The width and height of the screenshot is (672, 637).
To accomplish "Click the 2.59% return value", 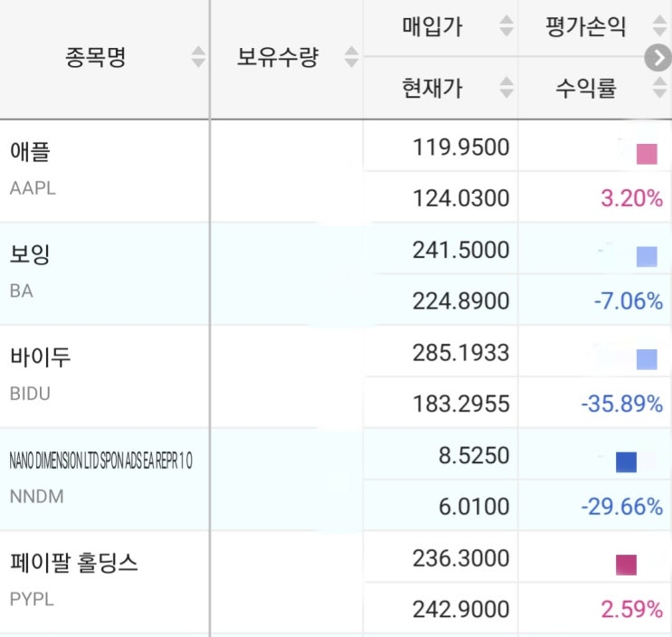I will point(631,609).
